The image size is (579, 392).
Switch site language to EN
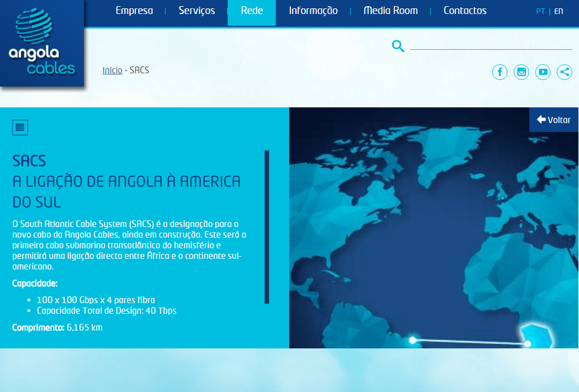pos(558,11)
